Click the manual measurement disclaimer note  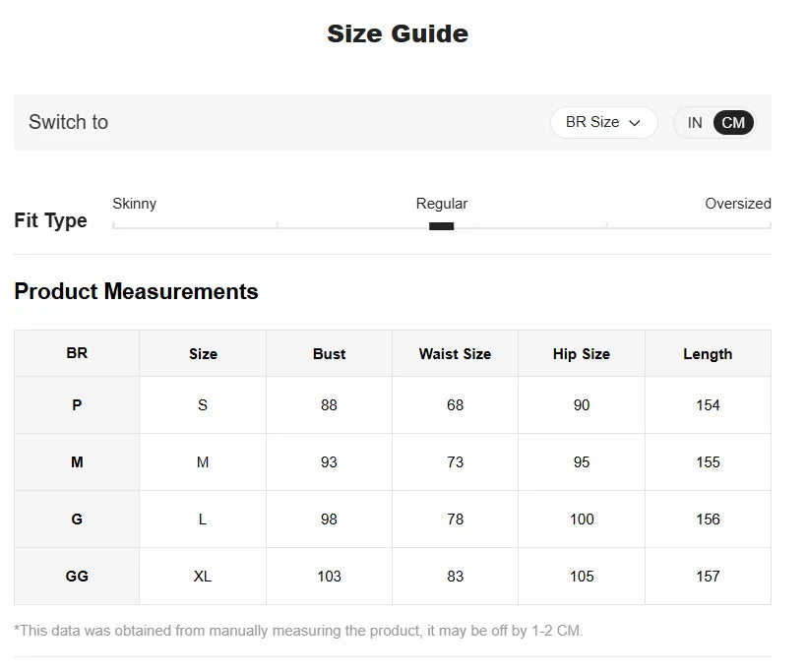coord(298,631)
